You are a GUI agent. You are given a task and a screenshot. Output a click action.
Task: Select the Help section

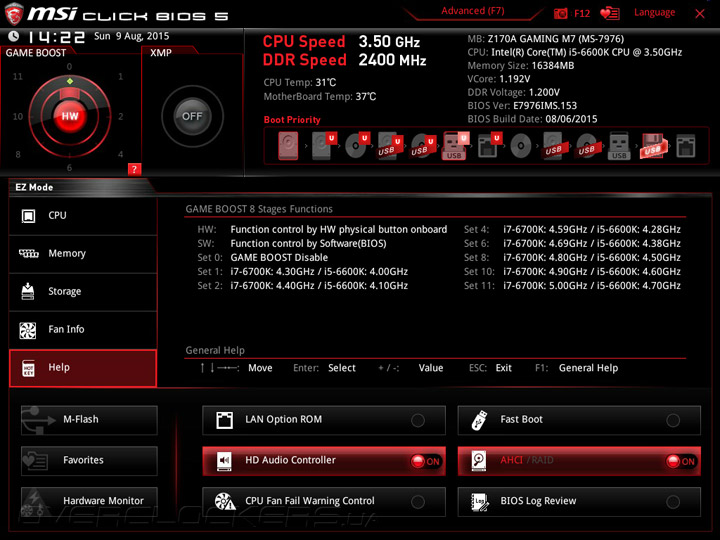[83, 368]
